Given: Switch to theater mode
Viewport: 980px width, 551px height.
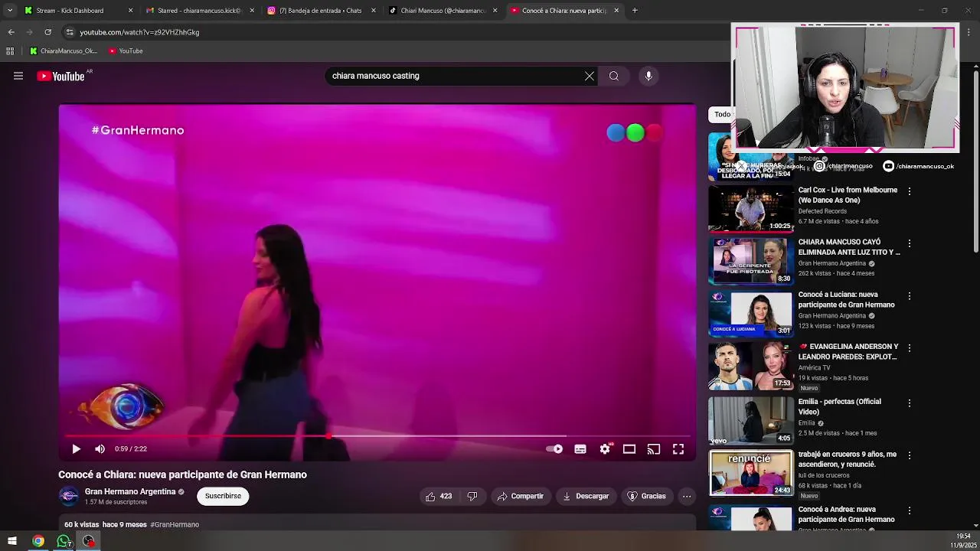Looking at the screenshot, I should (629, 449).
